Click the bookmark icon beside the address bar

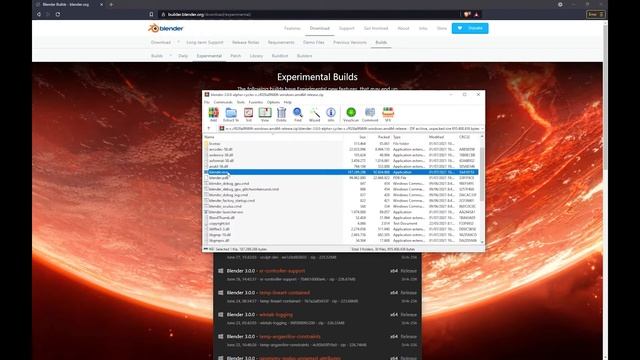coord(151,14)
